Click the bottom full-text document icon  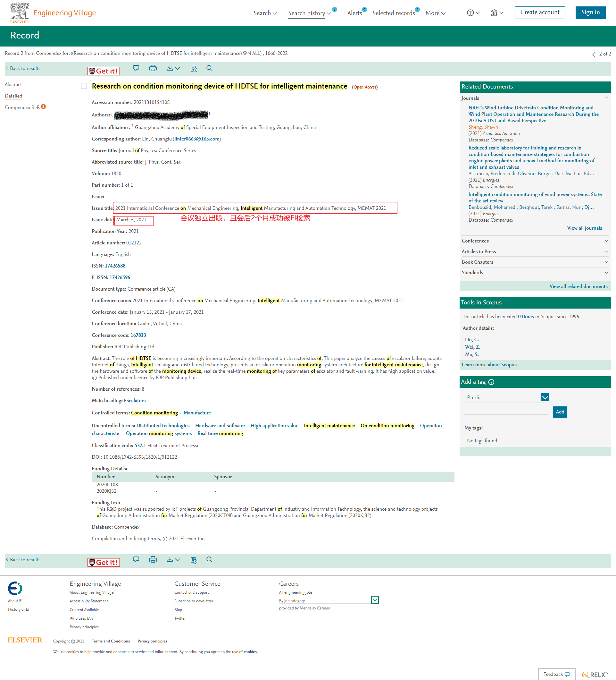194,560
